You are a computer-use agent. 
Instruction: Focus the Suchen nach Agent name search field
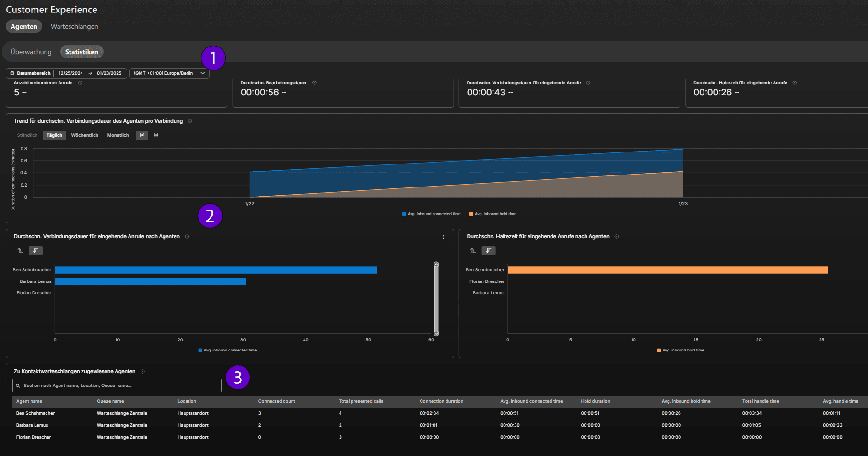(x=117, y=386)
